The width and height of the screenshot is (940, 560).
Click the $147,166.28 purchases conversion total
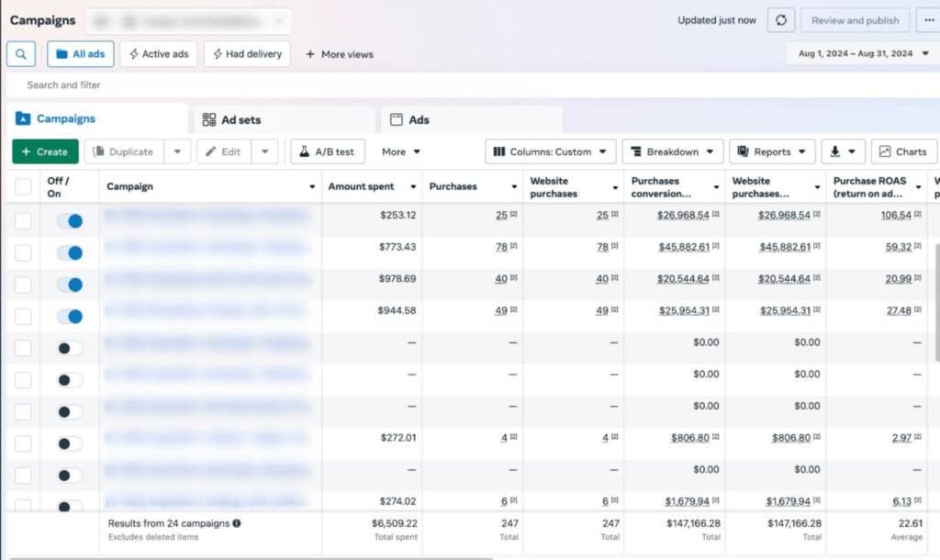pyautogui.click(x=694, y=523)
